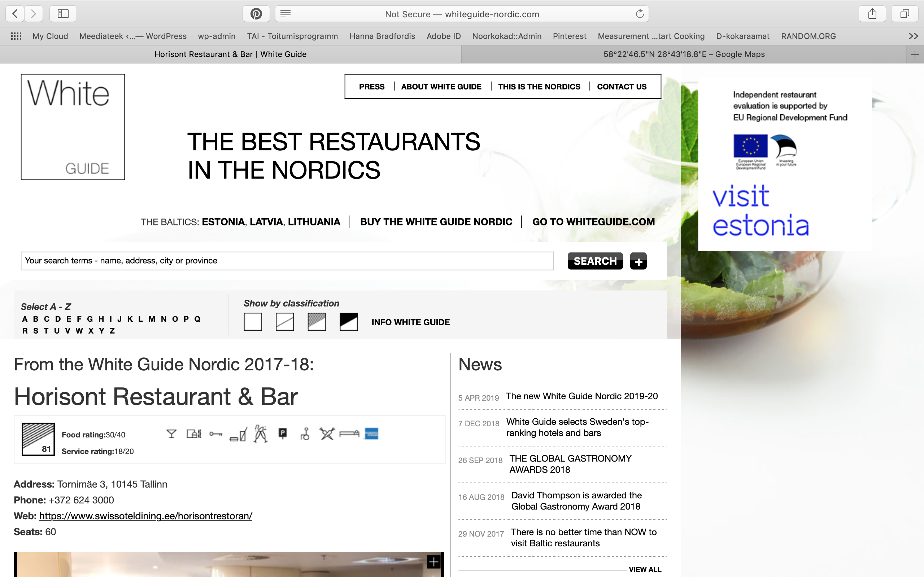Click the bed accommodation icon
This screenshot has height=577, width=924.
pos(349,434)
